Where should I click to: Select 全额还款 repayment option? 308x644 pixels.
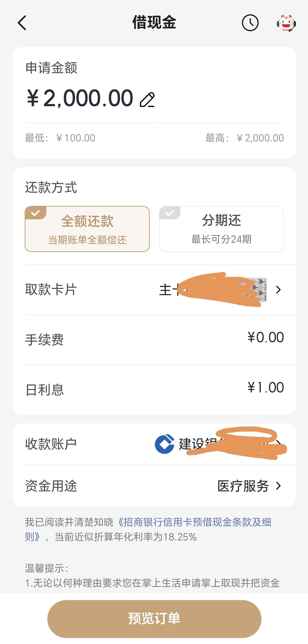point(87,229)
